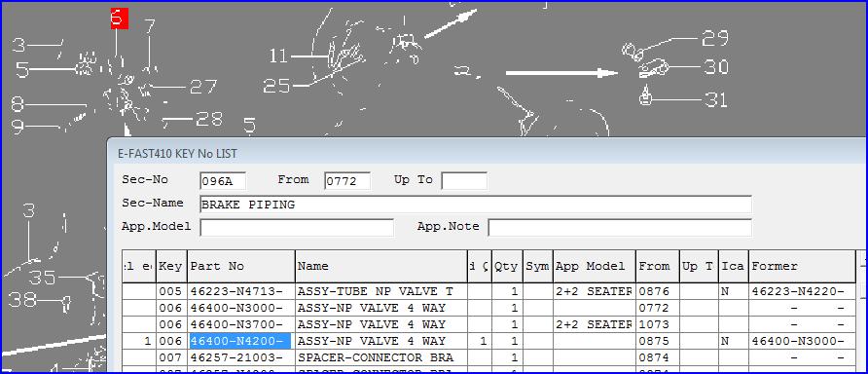Viewport: 868px width, 374px height.
Task: Click callout number 27 in the diagram
Action: [203, 87]
